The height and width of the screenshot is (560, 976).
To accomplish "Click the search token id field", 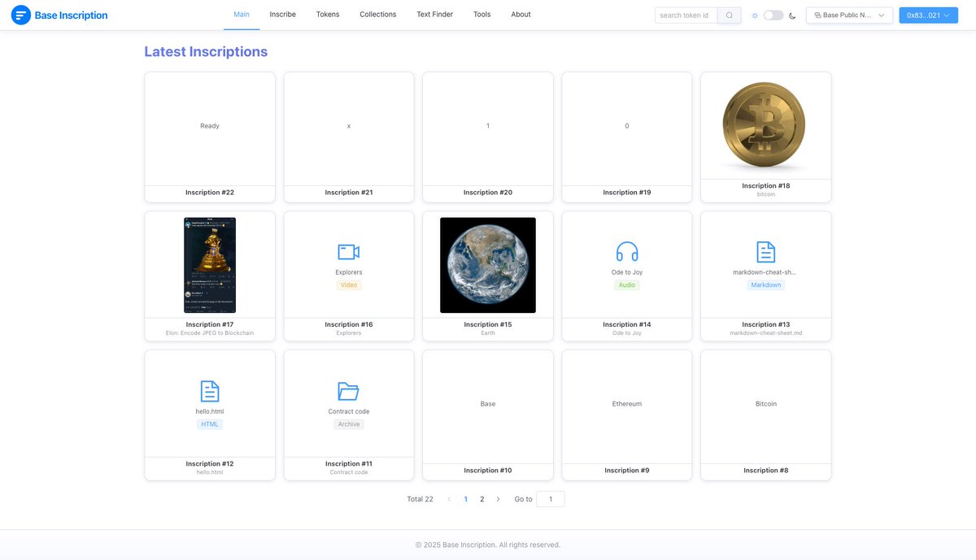I will [x=686, y=15].
